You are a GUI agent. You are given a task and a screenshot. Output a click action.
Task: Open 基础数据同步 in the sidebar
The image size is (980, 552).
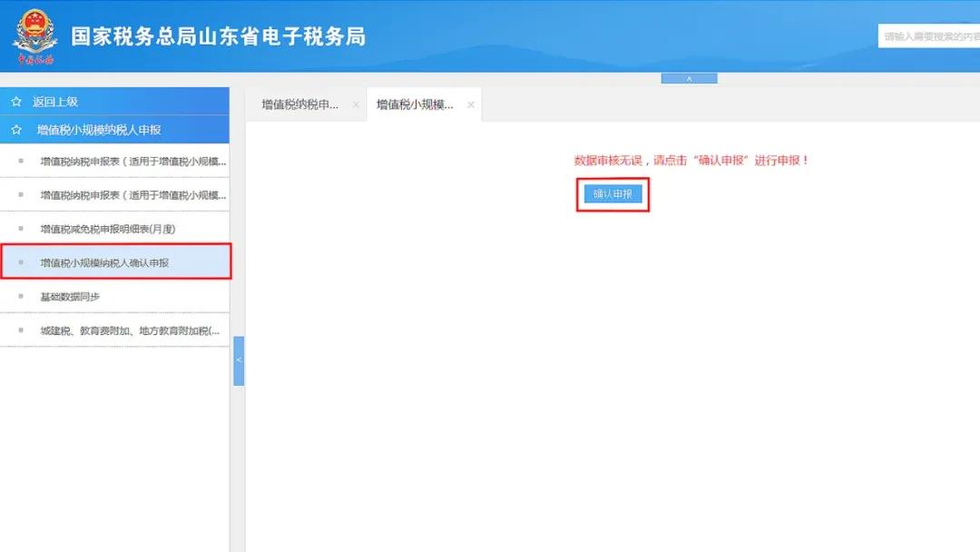pos(115,296)
